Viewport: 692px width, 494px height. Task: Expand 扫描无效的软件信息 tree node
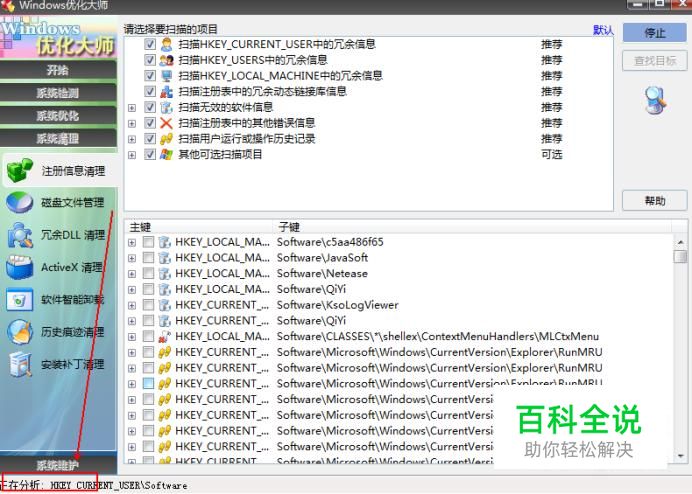click(132, 108)
